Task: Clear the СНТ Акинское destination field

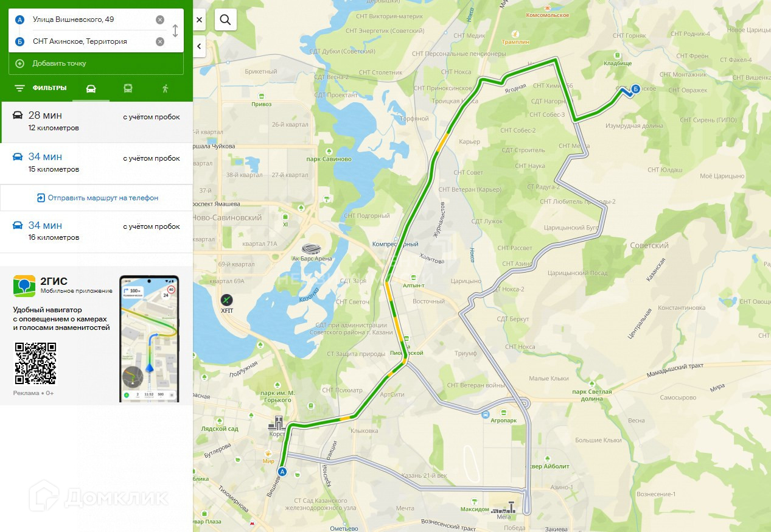Action: pos(160,41)
